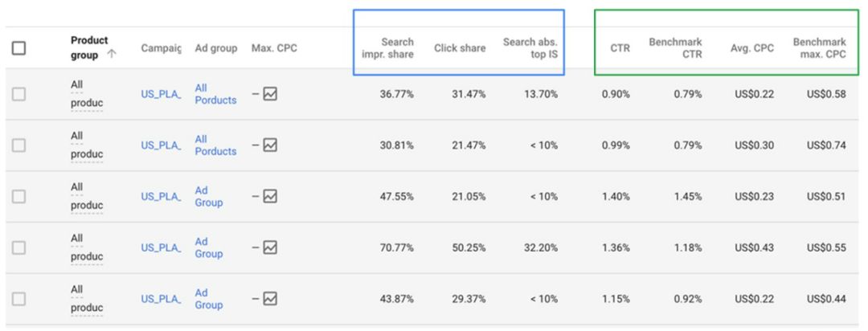Select the checkbox in the 70.77% row
Image resolution: width=868 pixels, height=331 pixels.
pyautogui.click(x=20, y=248)
